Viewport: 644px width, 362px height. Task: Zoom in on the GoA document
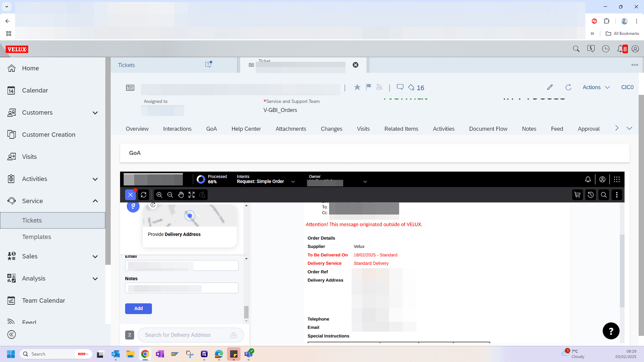click(x=159, y=195)
